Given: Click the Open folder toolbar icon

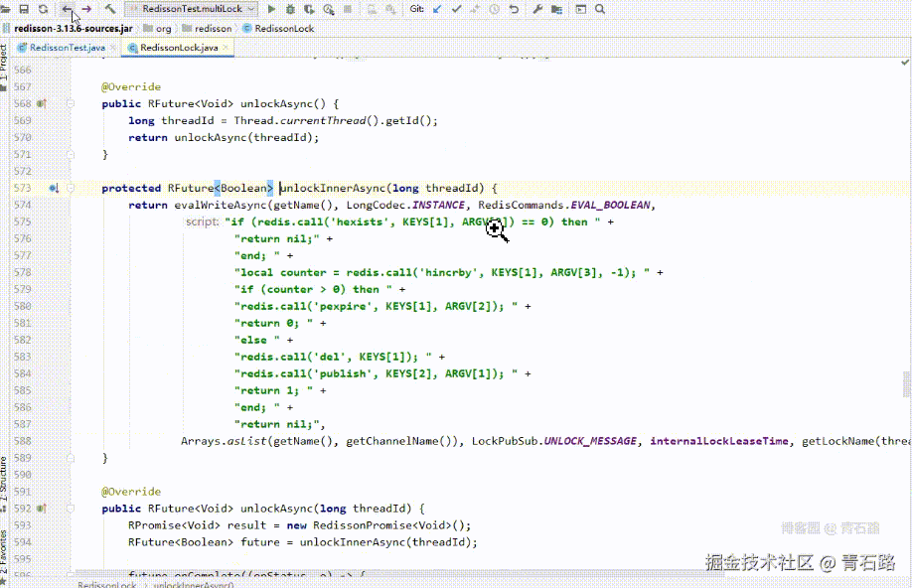Looking at the screenshot, I should click(6, 9).
